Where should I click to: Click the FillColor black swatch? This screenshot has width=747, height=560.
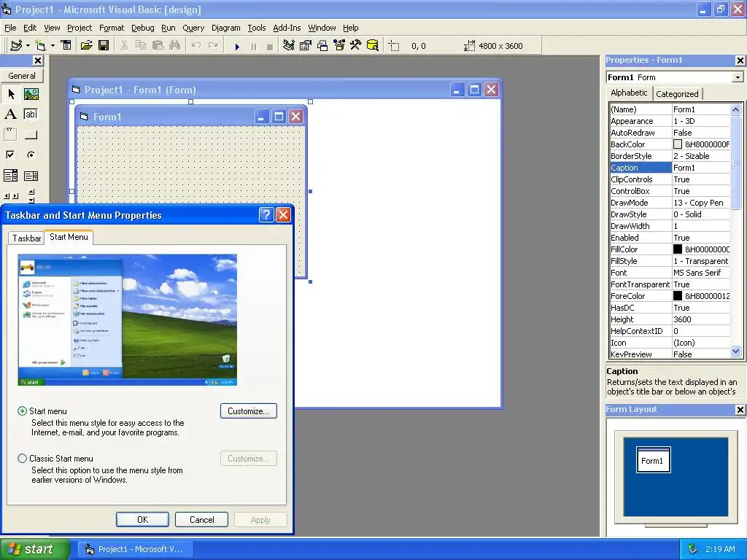[x=678, y=249]
